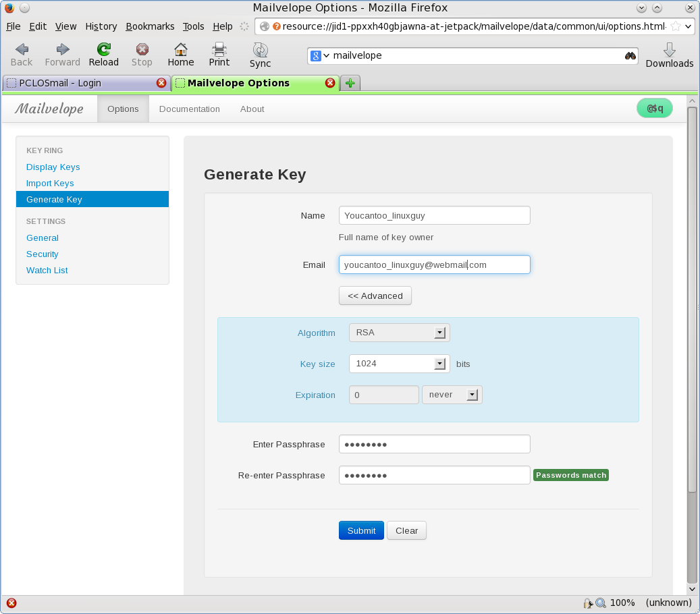This screenshot has width=700, height=614.
Task: Click the red Stop icon
Action: click(x=142, y=49)
